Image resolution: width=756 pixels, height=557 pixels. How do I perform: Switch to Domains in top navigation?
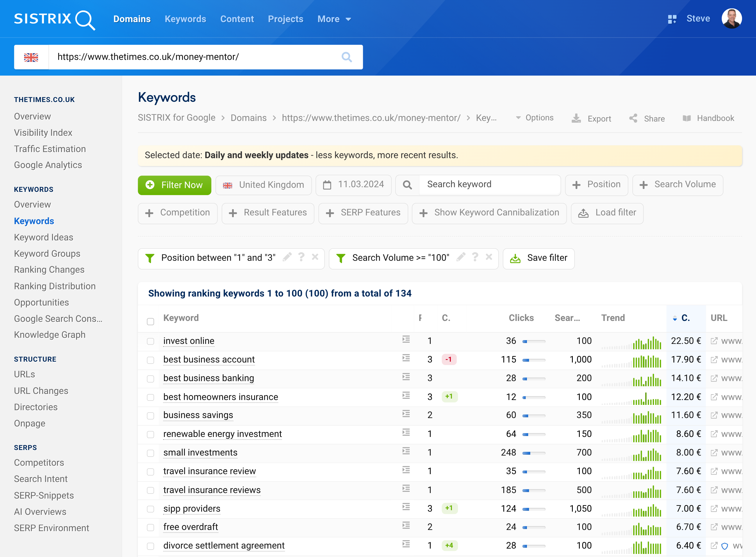pyautogui.click(x=132, y=19)
